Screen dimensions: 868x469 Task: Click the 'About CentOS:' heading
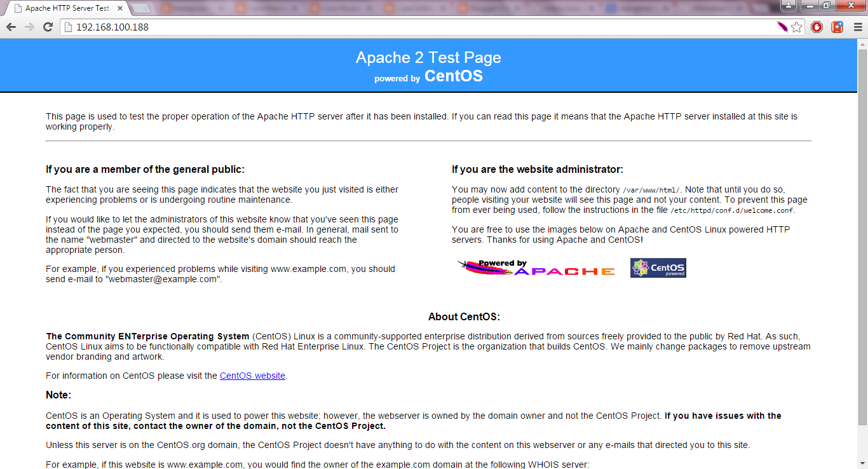[x=464, y=316]
